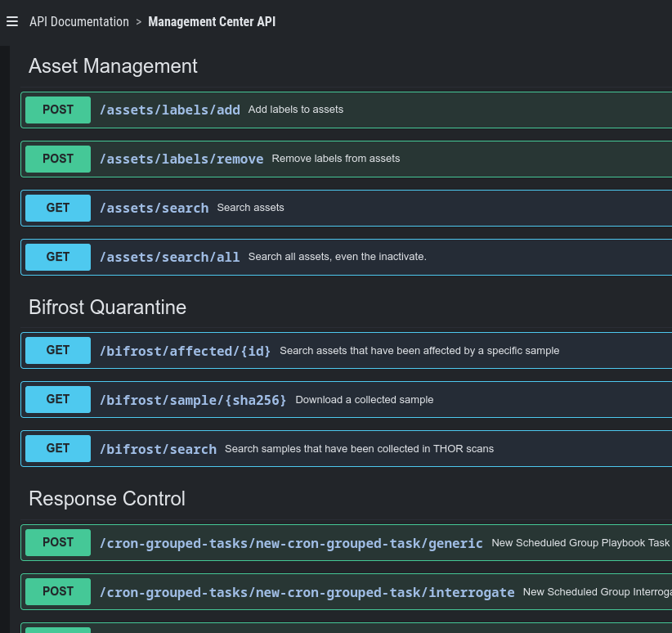Click the 'Remove labels from assets' description
Screen dimensions: 672x633
tap(335, 159)
